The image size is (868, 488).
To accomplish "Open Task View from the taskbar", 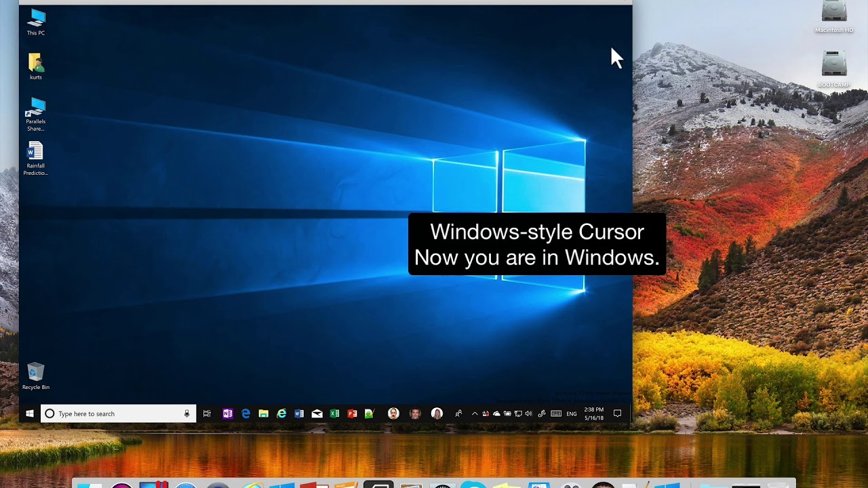I will pyautogui.click(x=207, y=413).
